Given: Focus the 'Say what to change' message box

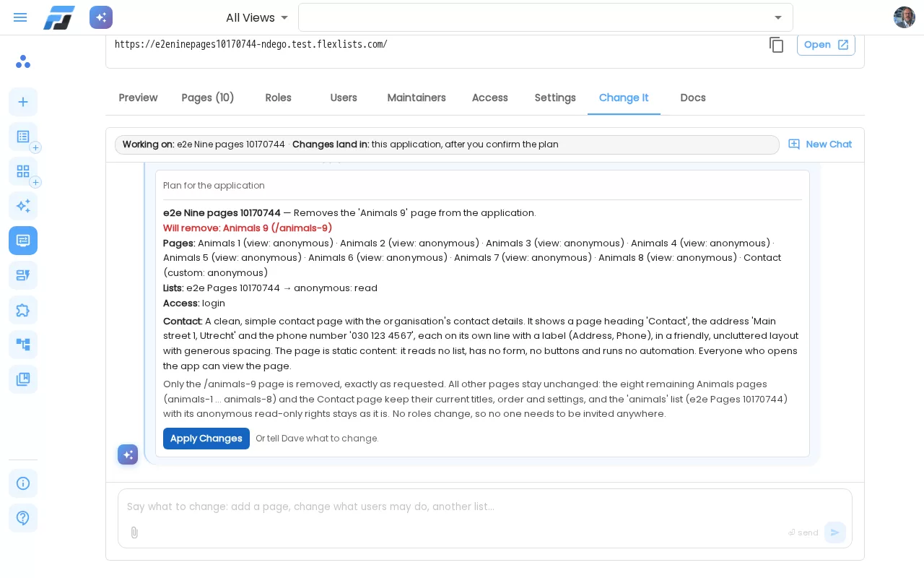Looking at the screenshot, I should 485,507.
